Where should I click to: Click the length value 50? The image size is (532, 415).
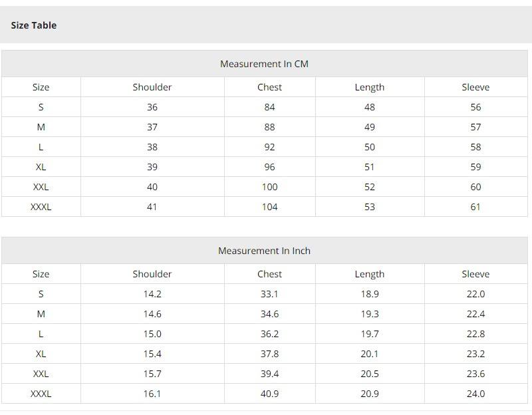coord(369,147)
